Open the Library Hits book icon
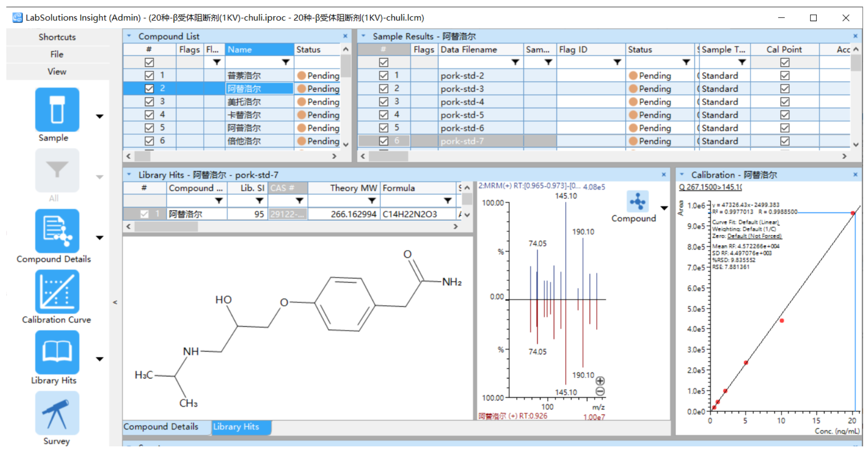Viewport: 868px width, 454px height. click(x=57, y=352)
